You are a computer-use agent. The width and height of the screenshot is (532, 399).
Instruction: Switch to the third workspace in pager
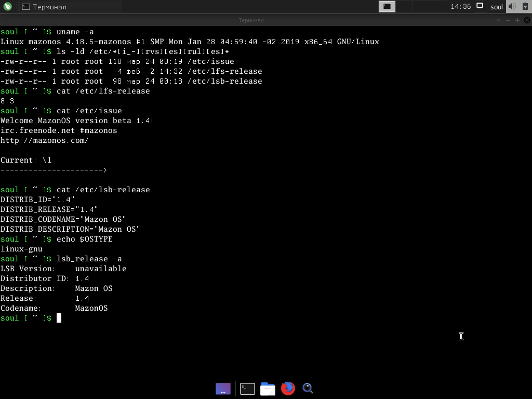click(421, 6)
